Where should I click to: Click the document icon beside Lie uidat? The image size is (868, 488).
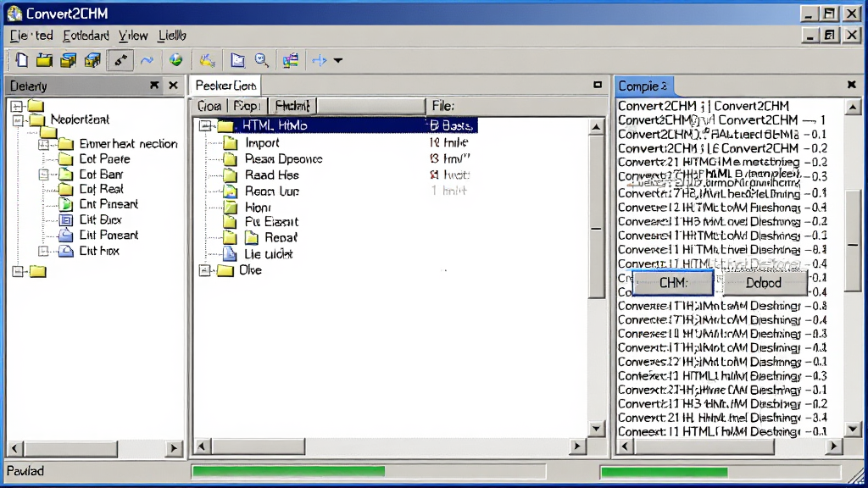tap(230, 254)
